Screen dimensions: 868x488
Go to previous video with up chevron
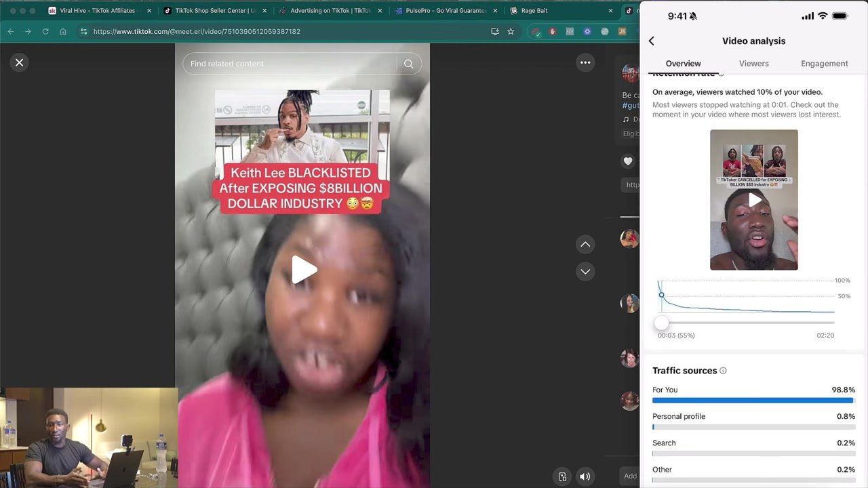tap(585, 244)
